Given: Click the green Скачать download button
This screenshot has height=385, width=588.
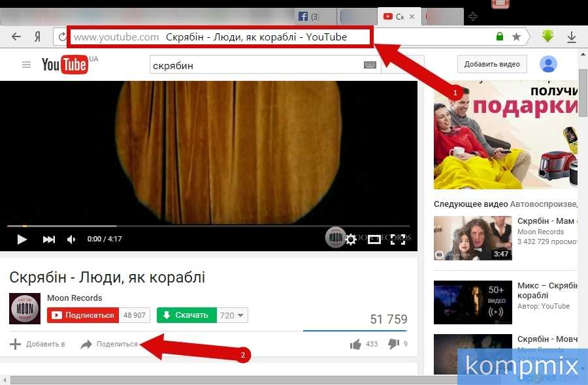Looking at the screenshot, I should [187, 315].
